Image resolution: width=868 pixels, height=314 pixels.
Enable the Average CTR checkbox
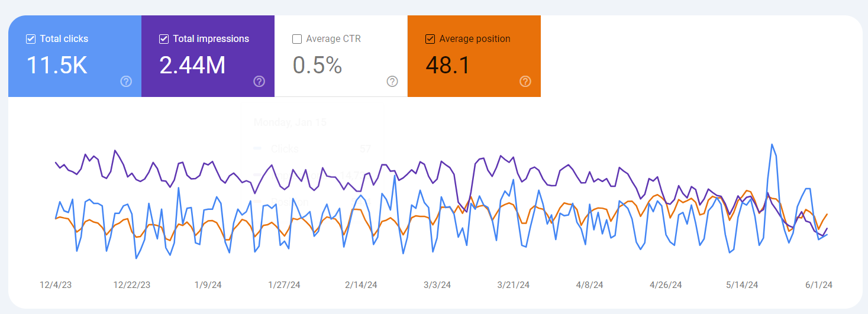click(297, 39)
